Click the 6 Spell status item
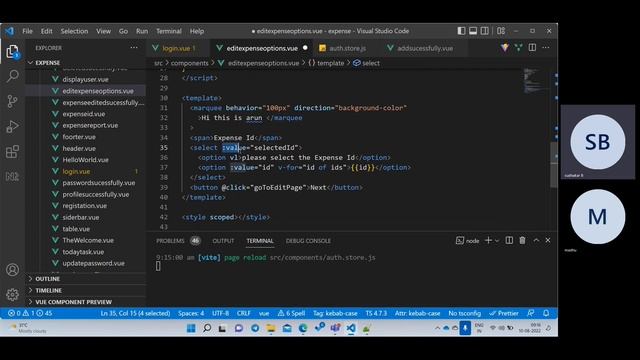Screen dimensions: 640x360 coord(291,313)
